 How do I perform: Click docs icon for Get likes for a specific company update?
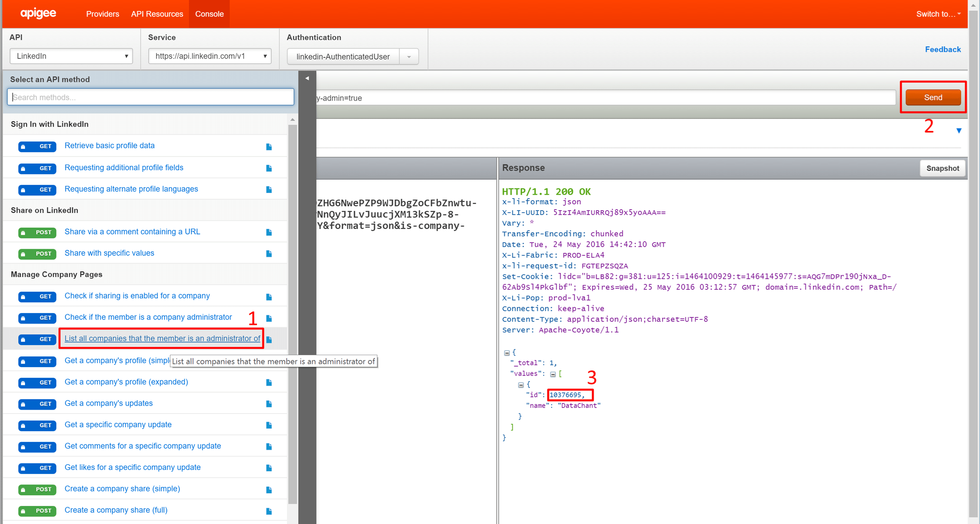[269, 468]
